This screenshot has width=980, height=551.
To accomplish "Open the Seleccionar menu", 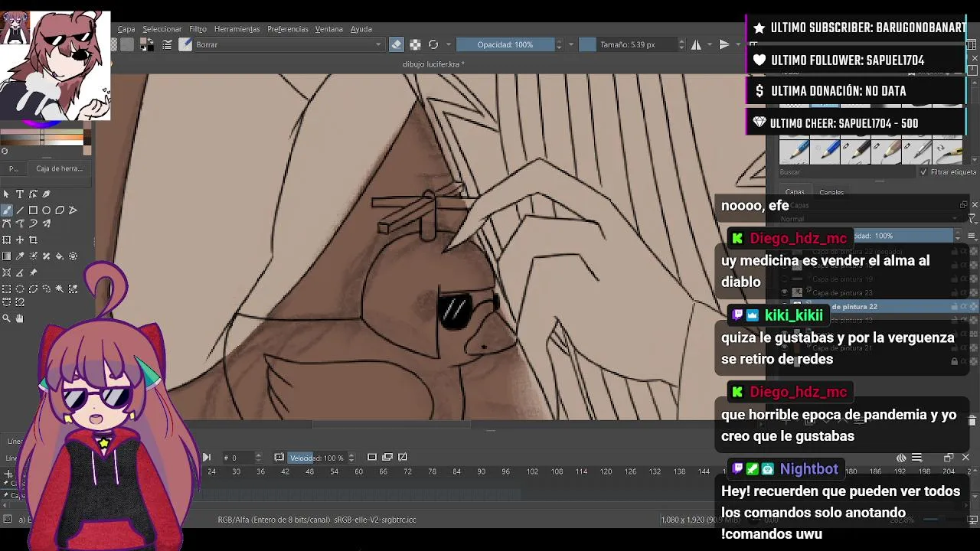I will [x=162, y=29].
